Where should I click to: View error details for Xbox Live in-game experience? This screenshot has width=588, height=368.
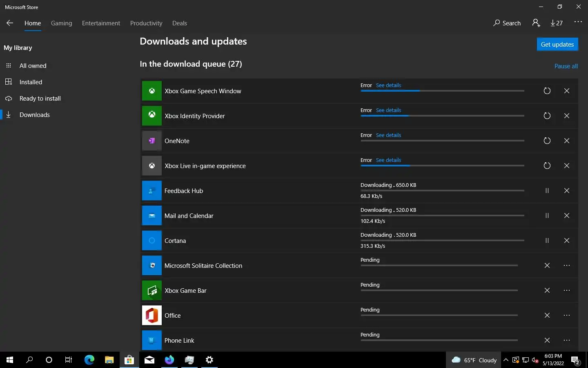388,160
